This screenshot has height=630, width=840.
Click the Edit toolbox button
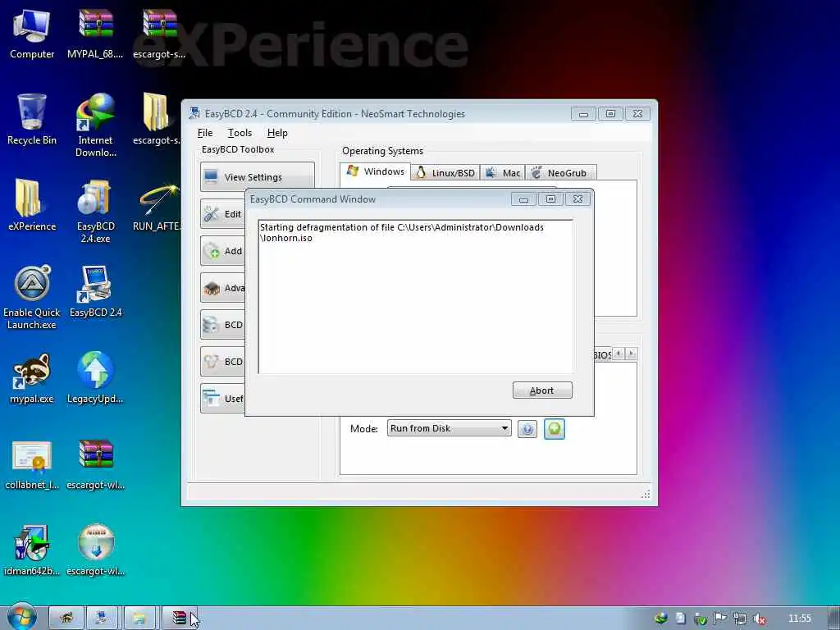tap(223, 214)
